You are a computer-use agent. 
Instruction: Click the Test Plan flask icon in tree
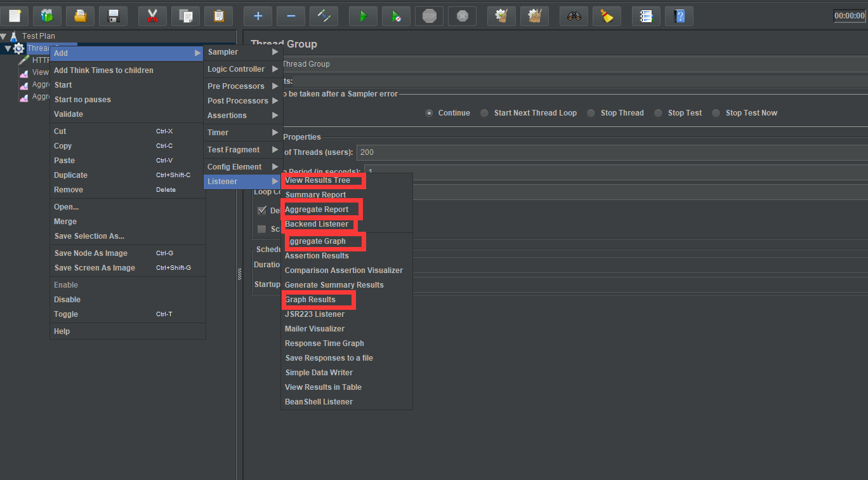(x=14, y=36)
